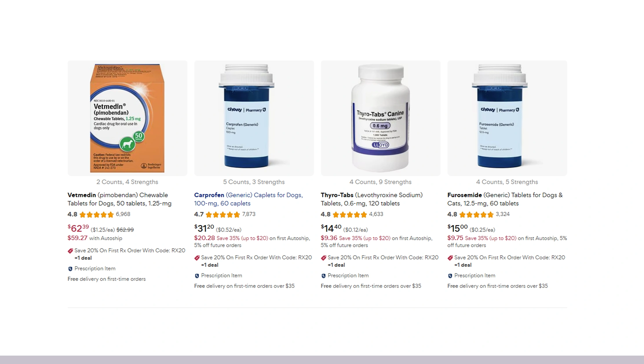Open the Thyro-Tabs Canine bottle image
This screenshot has width=644, height=364.
pyautogui.click(x=381, y=118)
